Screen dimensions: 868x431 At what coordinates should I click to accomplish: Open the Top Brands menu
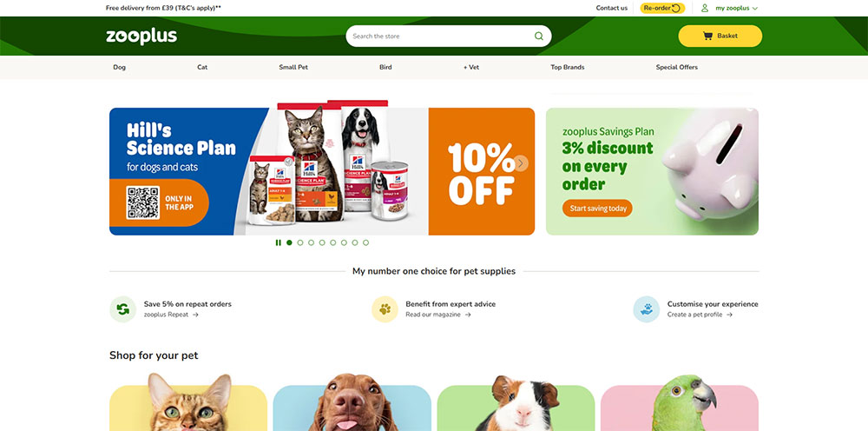tap(568, 67)
